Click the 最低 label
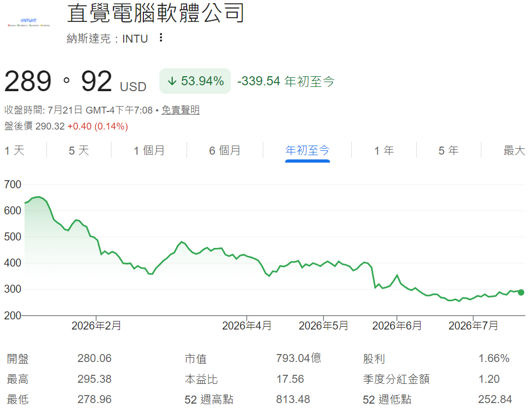The width and height of the screenshot is (532, 410). (18, 399)
